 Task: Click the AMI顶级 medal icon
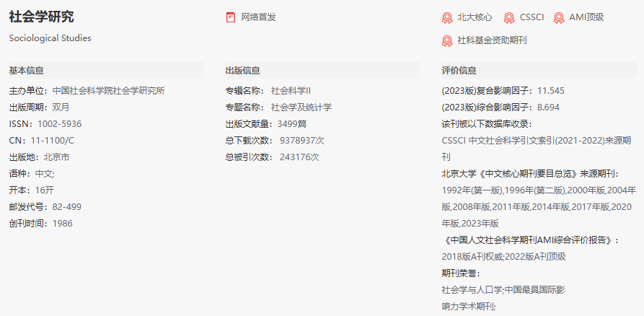(x=559, y=17)
